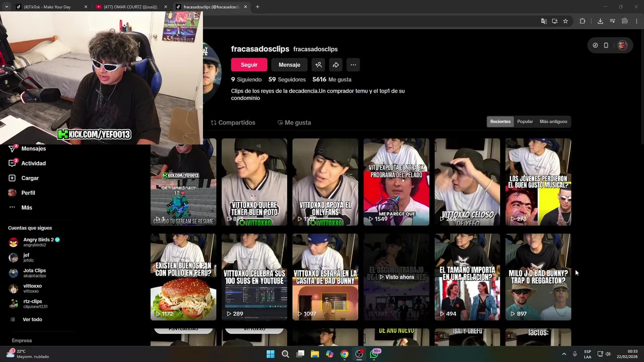
Task: Open the taskbar volume icon
Action: point(608,354)
